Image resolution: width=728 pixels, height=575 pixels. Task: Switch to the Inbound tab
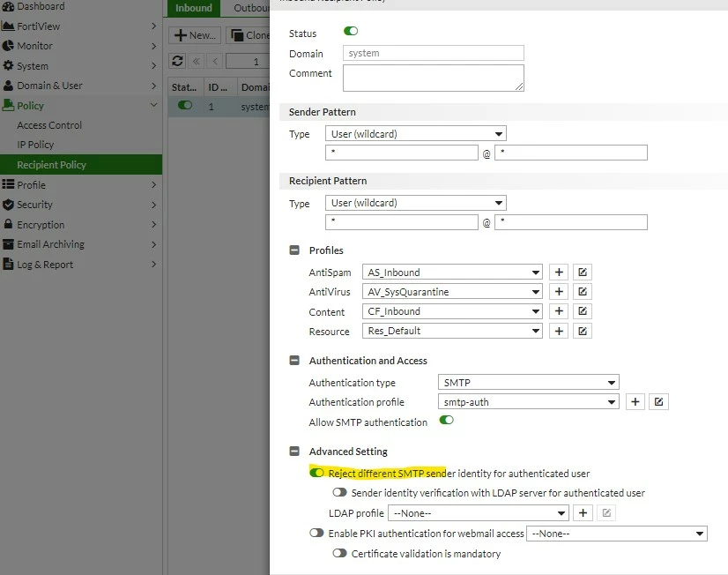click(194, 8)
